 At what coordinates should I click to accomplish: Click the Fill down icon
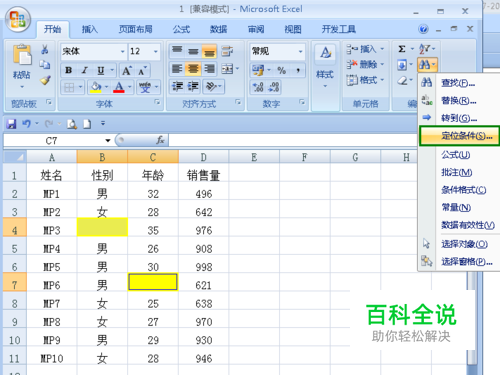click(402, 65)
